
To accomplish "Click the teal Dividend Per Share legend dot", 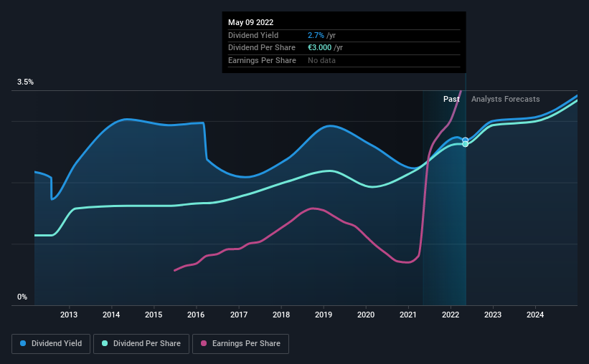I will (x=105, y=343).
